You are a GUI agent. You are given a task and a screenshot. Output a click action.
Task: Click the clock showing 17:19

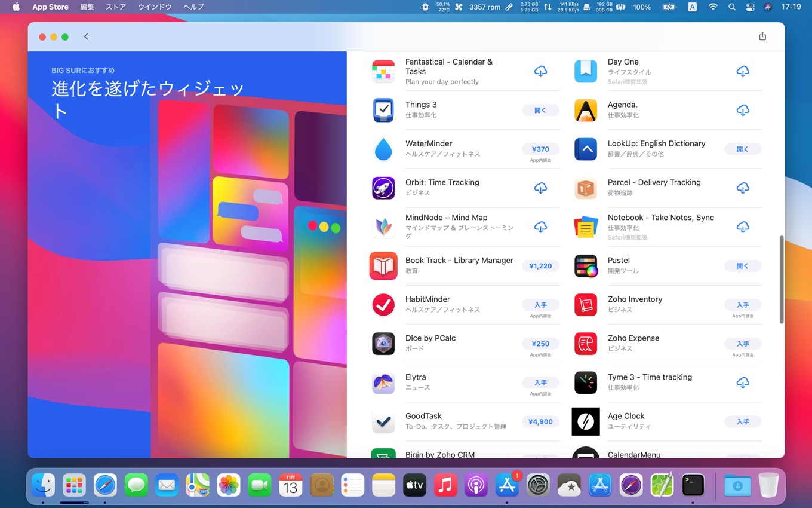pos(791,7)
